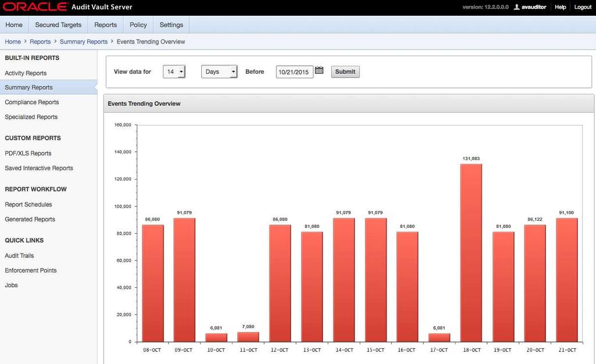Open the Reports tab

pos(106,24)
